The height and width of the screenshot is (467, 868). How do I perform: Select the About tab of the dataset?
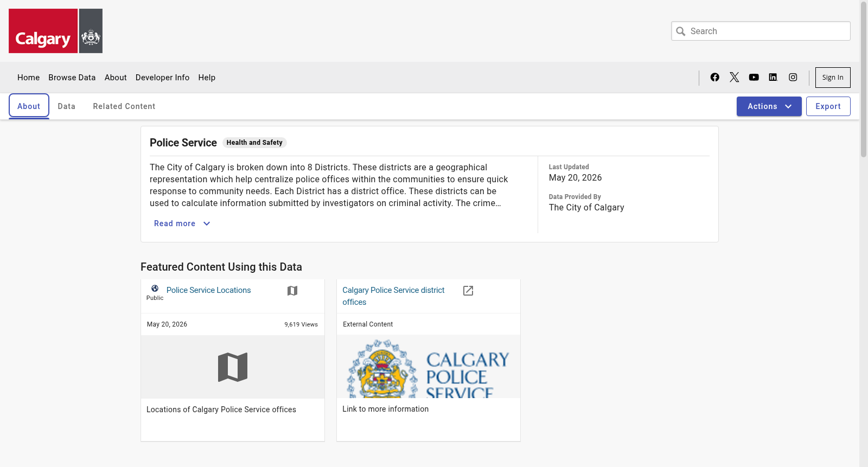29,106
